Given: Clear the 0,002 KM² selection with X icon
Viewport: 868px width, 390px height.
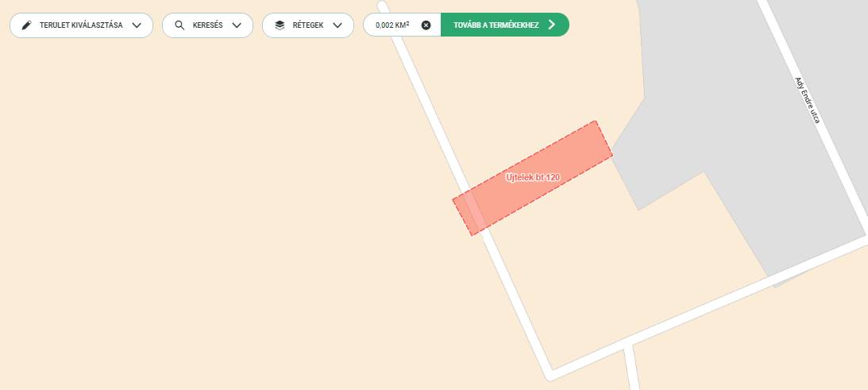Looking at the screenshot, I should coord(426,25).
